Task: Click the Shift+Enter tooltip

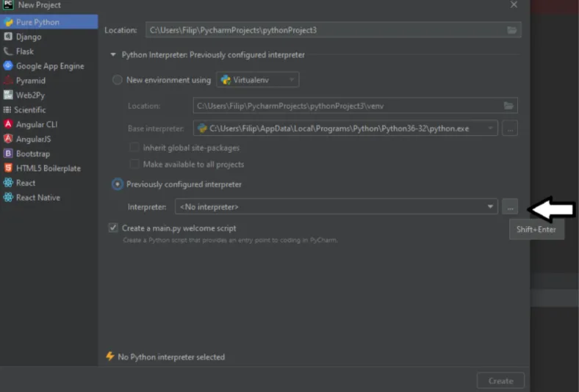Action: 536,229
